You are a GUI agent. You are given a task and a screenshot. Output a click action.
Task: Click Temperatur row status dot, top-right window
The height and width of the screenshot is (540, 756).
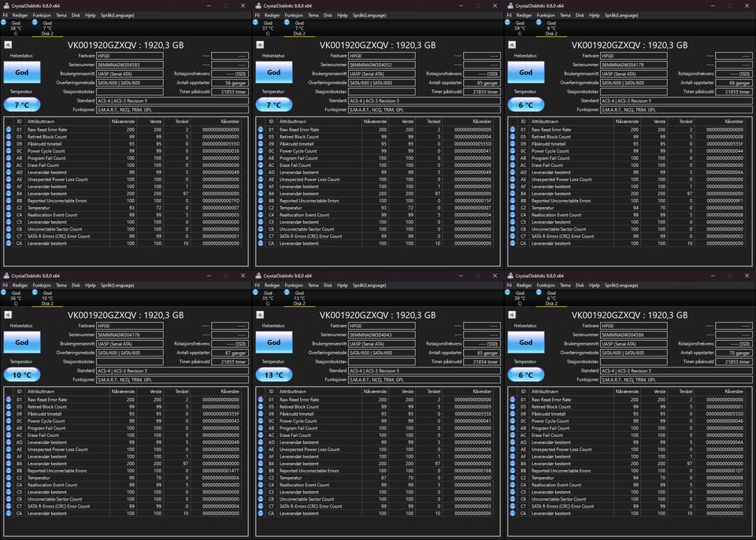[513, 208]
